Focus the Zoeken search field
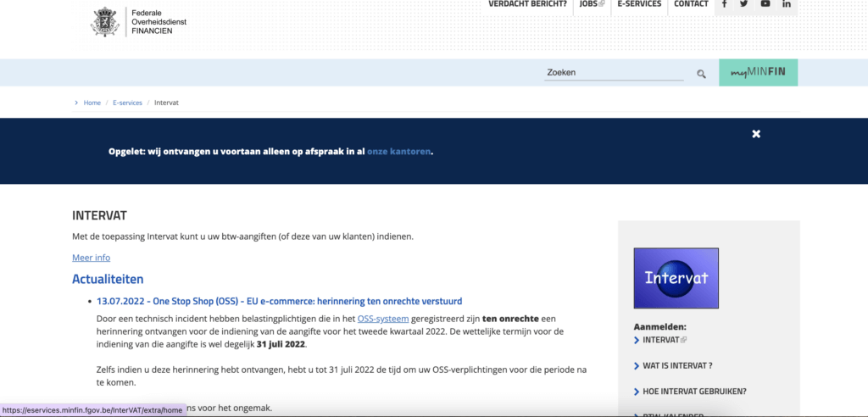868x417 pixels. 614,73
